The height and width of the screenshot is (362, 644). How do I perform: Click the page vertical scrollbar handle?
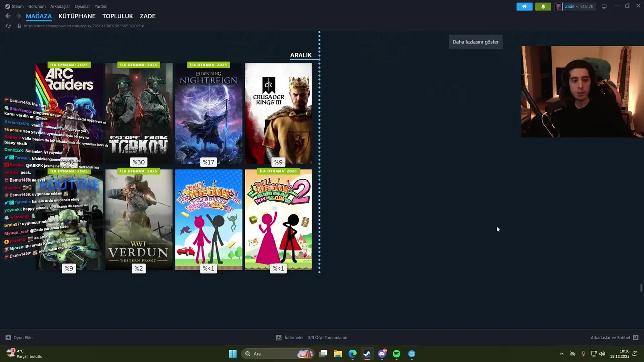point(641,288)
